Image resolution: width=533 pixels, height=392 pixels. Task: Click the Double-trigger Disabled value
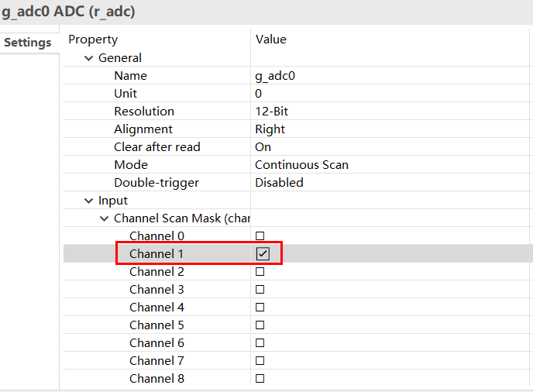coord(279,183)
